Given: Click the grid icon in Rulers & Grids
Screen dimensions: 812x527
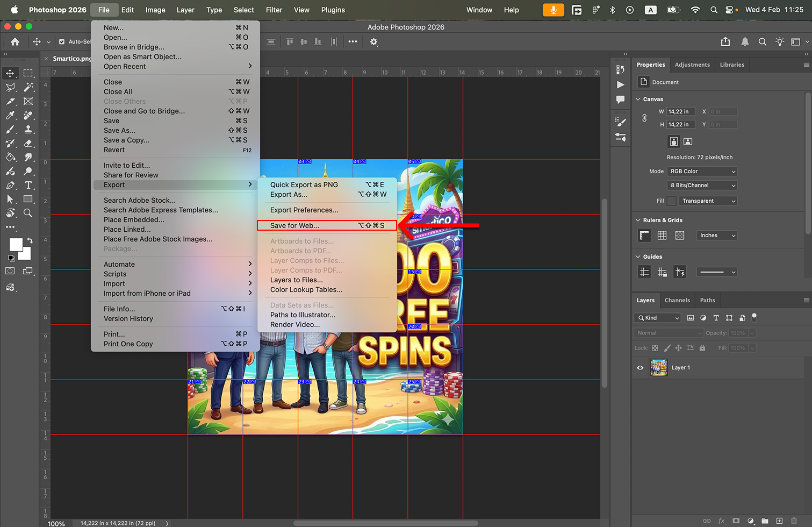Looking at the screenshot, I should (662, 236).
